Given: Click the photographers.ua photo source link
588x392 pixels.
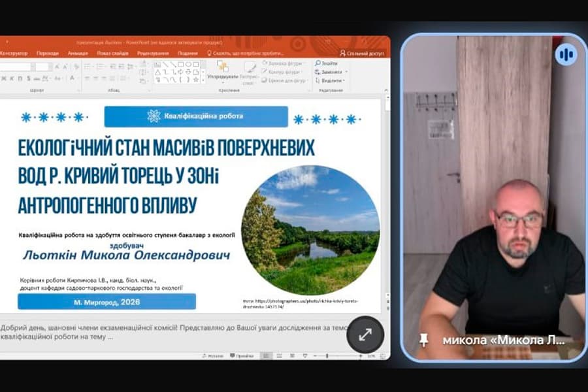Looking at the screenshot, I should (x=301, y=303).
